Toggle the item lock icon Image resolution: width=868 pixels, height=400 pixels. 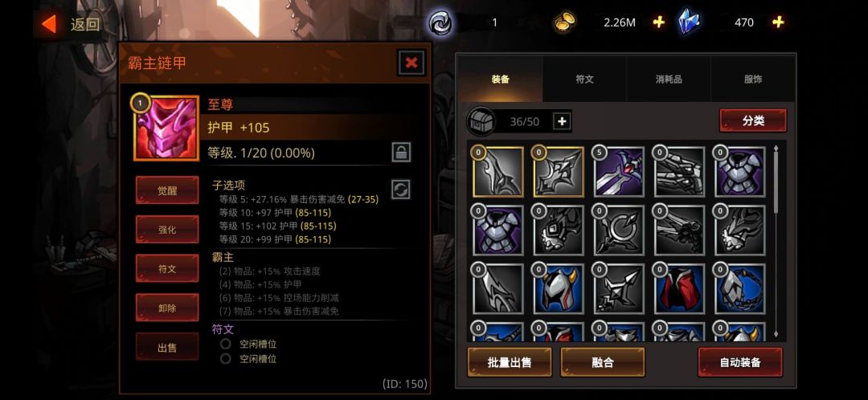click(x=401, y=152)
